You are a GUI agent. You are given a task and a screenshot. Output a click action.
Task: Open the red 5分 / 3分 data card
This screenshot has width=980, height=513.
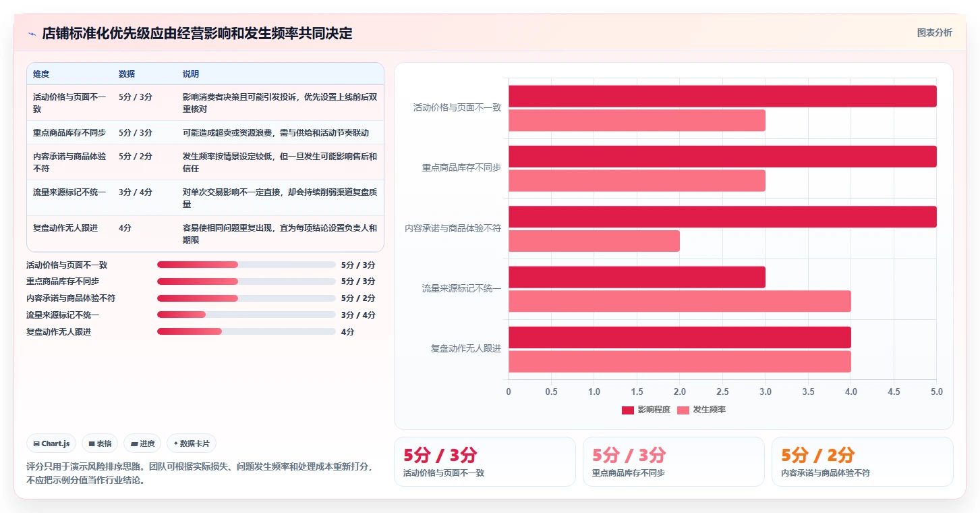point(485,462)
